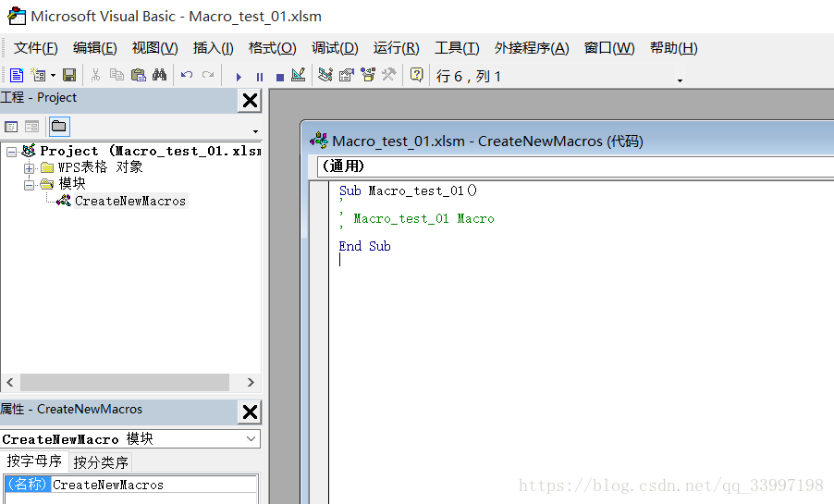Collapse the 模块 folder
The width and height of the screenshot is (834, 504).
pos(30,185)
